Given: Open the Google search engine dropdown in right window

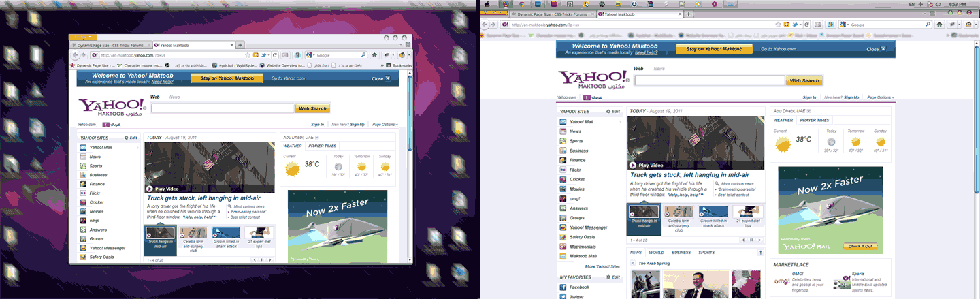Looking at the screenshot, I should [845, 24].
